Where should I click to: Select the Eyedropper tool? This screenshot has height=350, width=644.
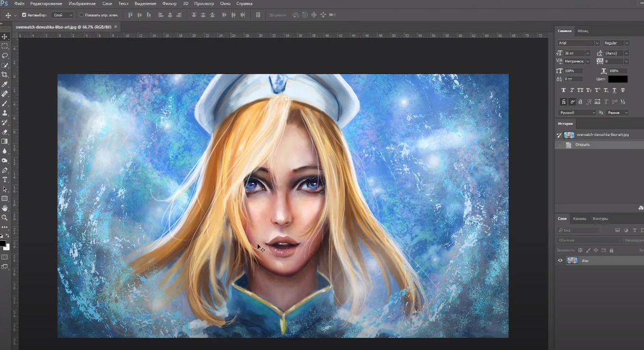tap(5, 84)
